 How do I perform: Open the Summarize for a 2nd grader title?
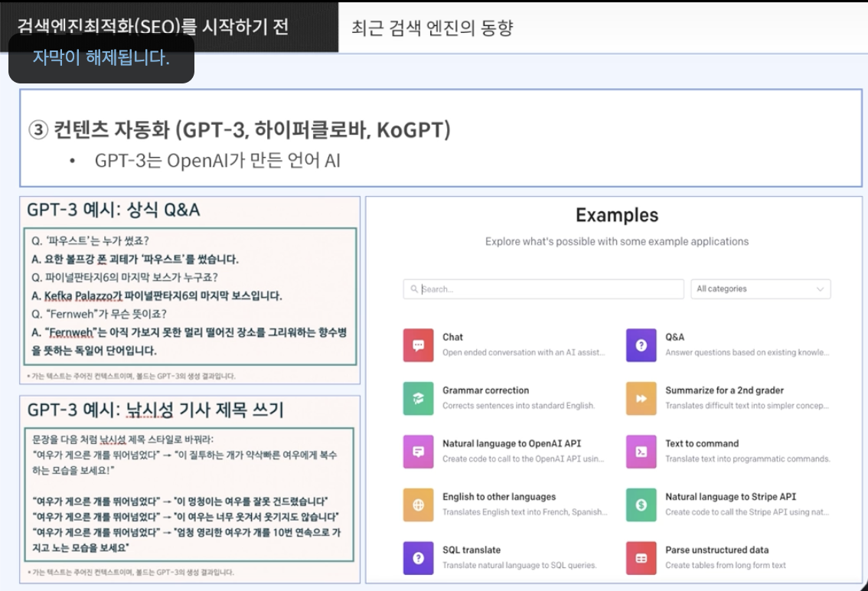pyautogui.click(x=724, y=390)
